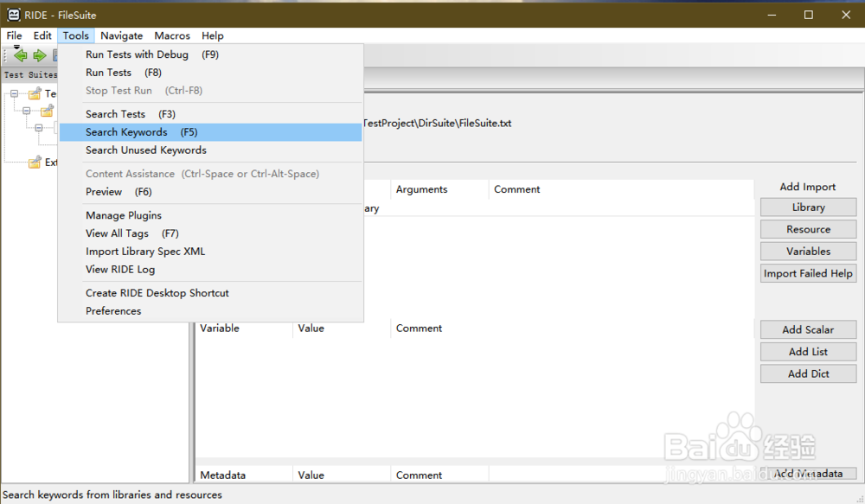
Task: Choose View All Tags (F7)
Action: coord(210,233)
